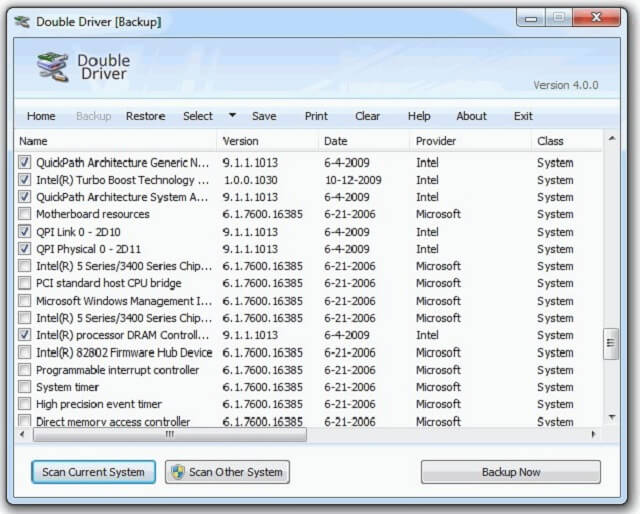Open Help from the toolbar
This screenshot has width=640, height=514.
click(419, 116)
